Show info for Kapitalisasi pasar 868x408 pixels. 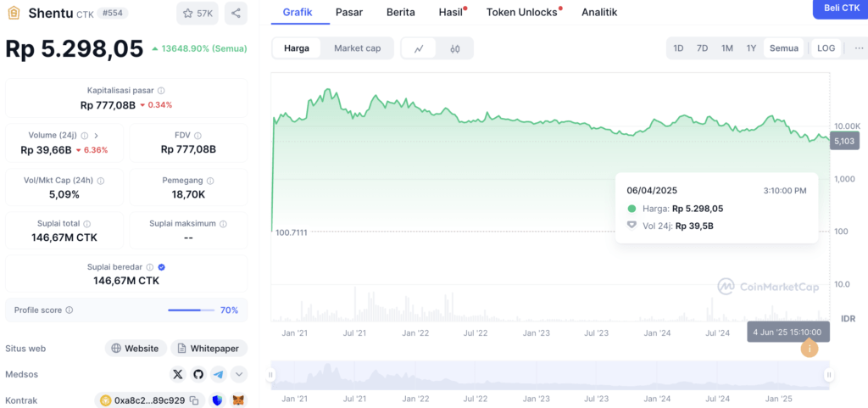pos(161,90)
